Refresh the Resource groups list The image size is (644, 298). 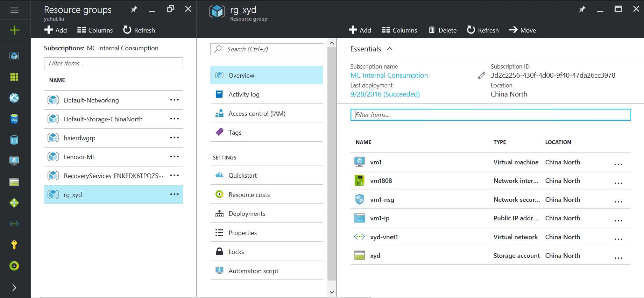pyautogui.click(x=139, y=30)
